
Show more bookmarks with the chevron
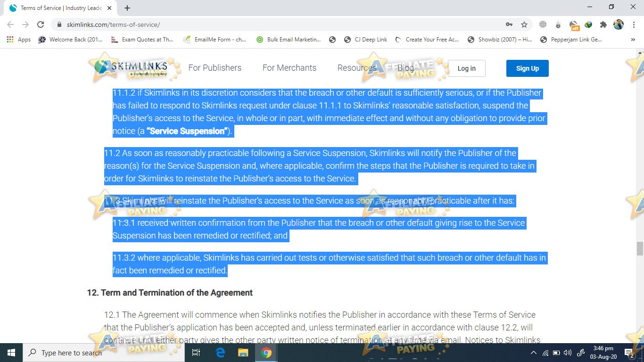(x=633, y=40)
